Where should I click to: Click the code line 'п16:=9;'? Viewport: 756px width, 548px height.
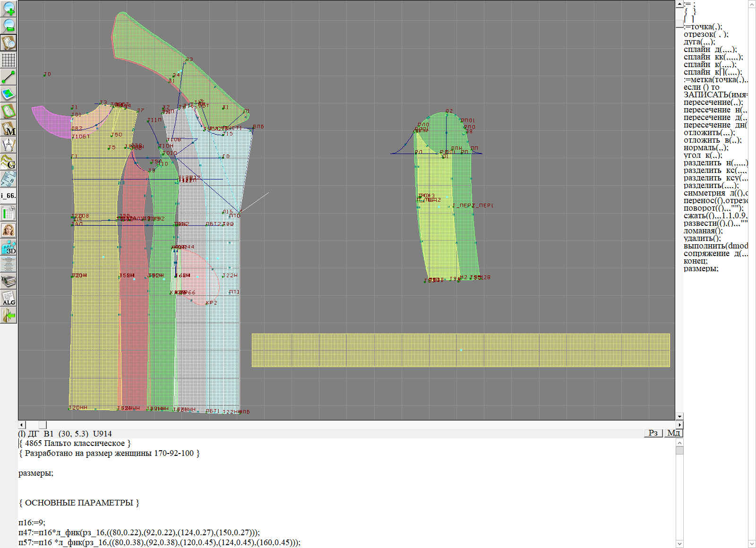coord(32,522)
